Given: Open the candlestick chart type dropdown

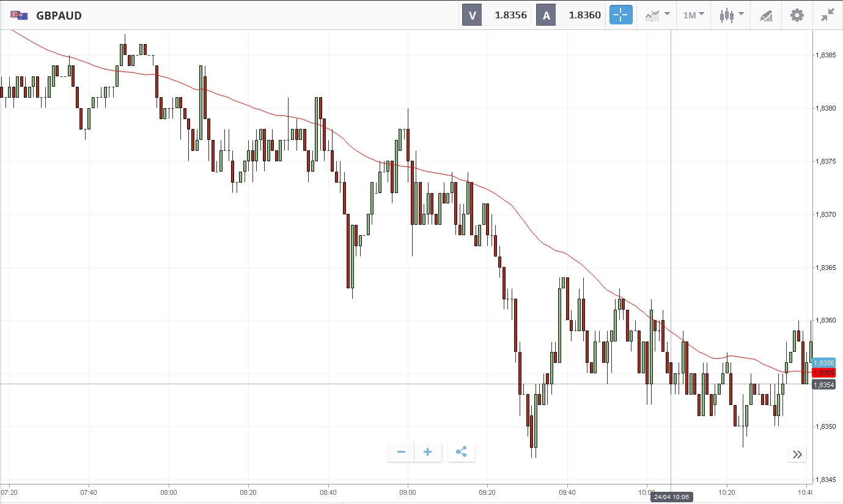Looking at the screenshot, I should coord(731,15).
